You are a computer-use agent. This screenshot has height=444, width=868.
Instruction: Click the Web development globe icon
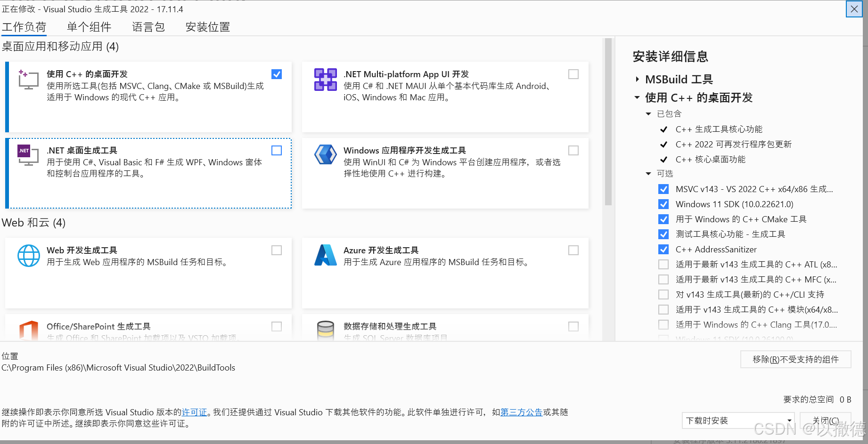[29, 256]
